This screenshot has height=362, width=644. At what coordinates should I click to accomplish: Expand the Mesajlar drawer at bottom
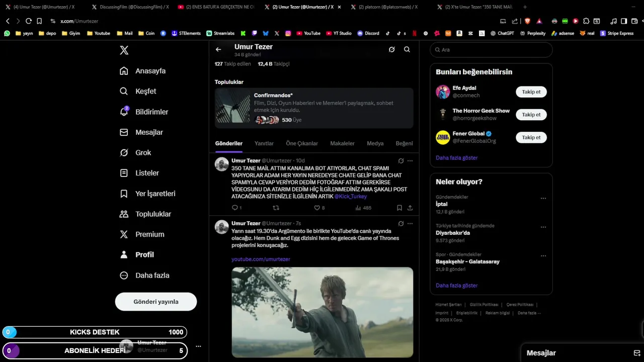584,353
